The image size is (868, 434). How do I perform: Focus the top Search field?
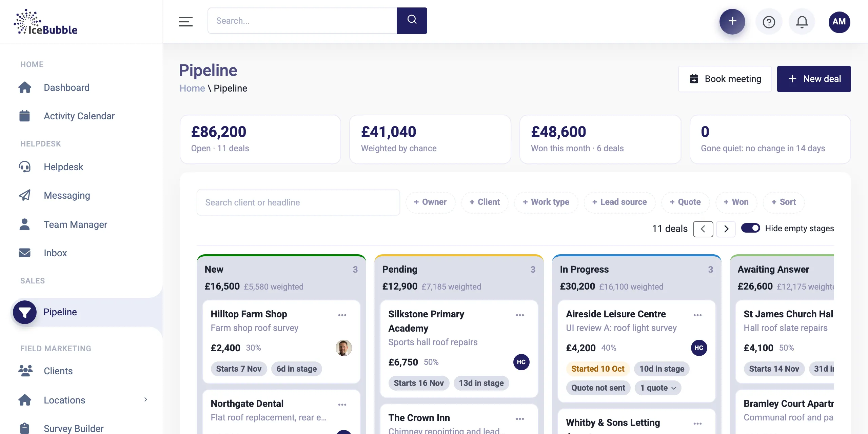click(x=302, y=21)
